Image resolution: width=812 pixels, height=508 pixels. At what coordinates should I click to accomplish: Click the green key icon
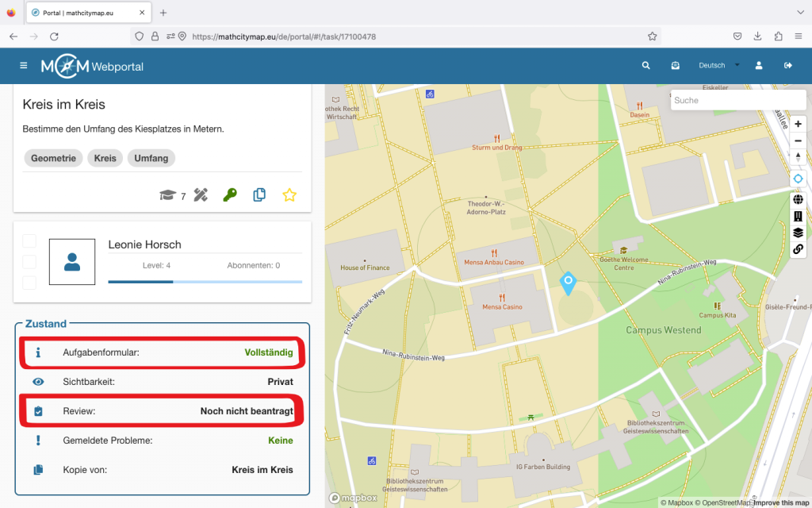pos(229,195)
